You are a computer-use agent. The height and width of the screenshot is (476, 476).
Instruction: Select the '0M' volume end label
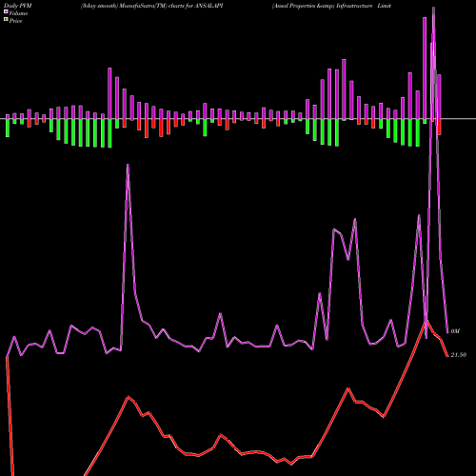point(455,331)
